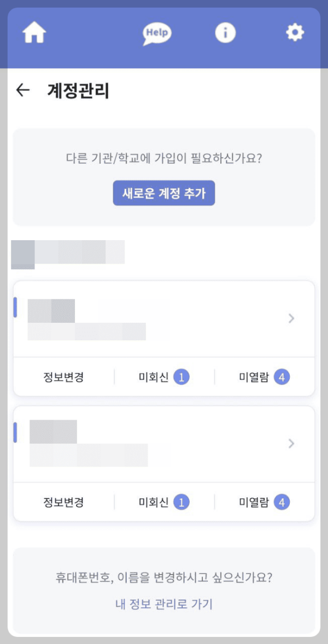Open the Help speech bubble icon
Viewport: 328px width, 644px height.
pos(156,32)
